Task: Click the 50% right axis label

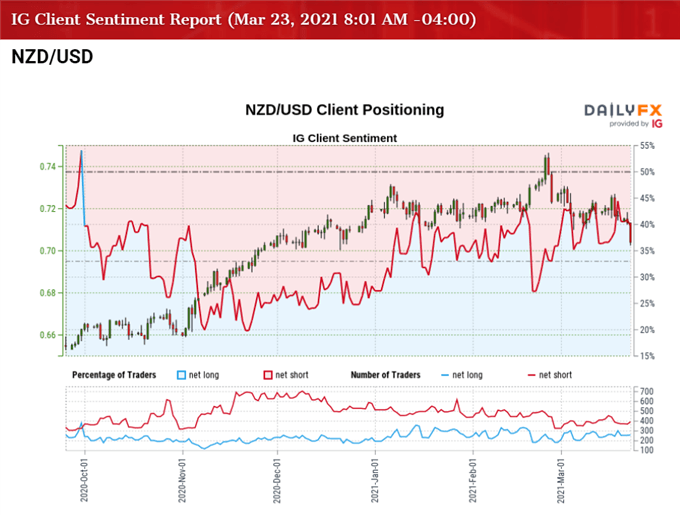Action: pyautogui.click(x=647, y=172)
